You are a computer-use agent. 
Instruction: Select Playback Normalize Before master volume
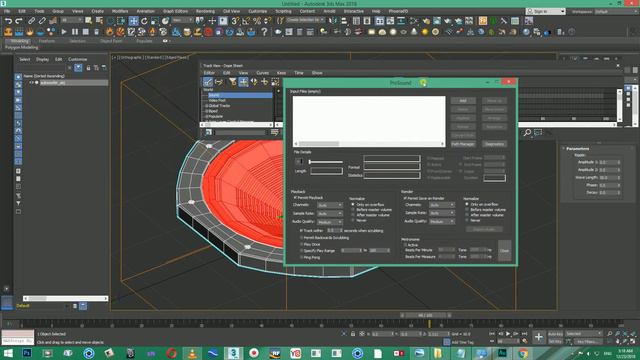(x=353, y=209)
